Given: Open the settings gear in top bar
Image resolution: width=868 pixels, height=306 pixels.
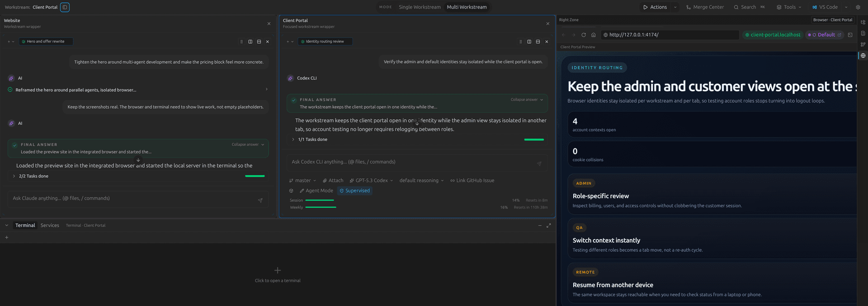Looking at the screenshot, I should (x=858, y=7).
